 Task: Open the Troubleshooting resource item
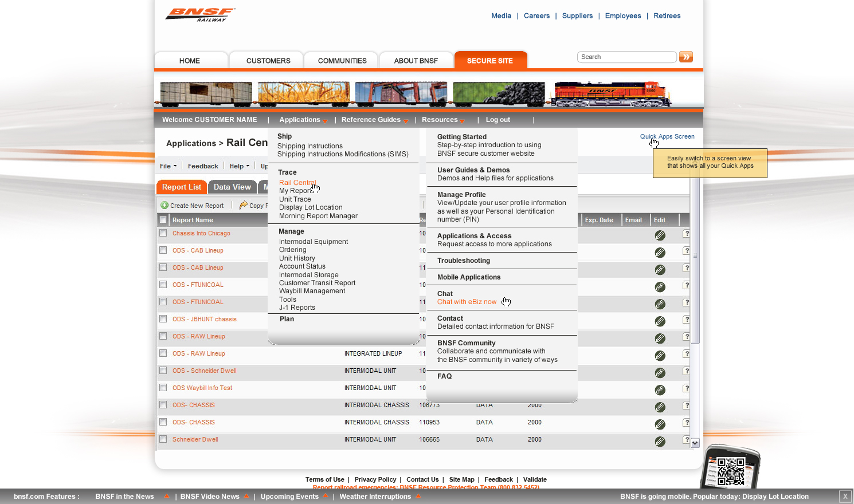pyautogui.click(x=464, y=261)
